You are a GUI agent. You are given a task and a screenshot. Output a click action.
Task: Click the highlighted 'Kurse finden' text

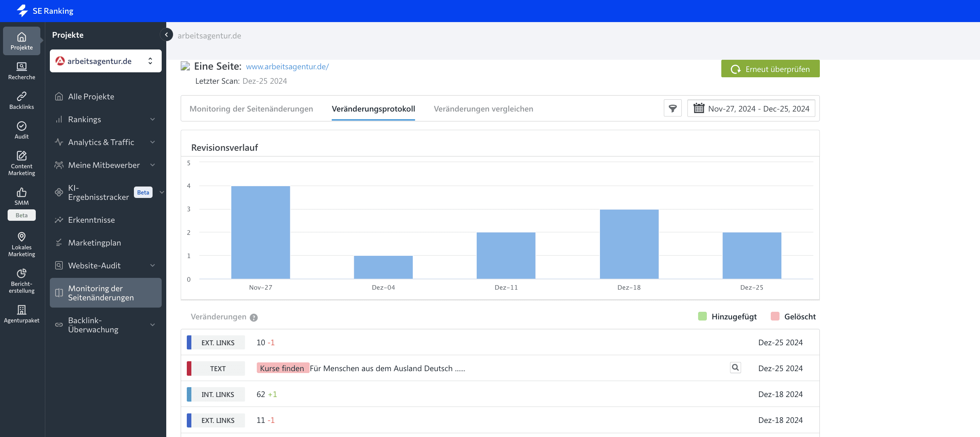pyautogui.click(x=283, y=368)
